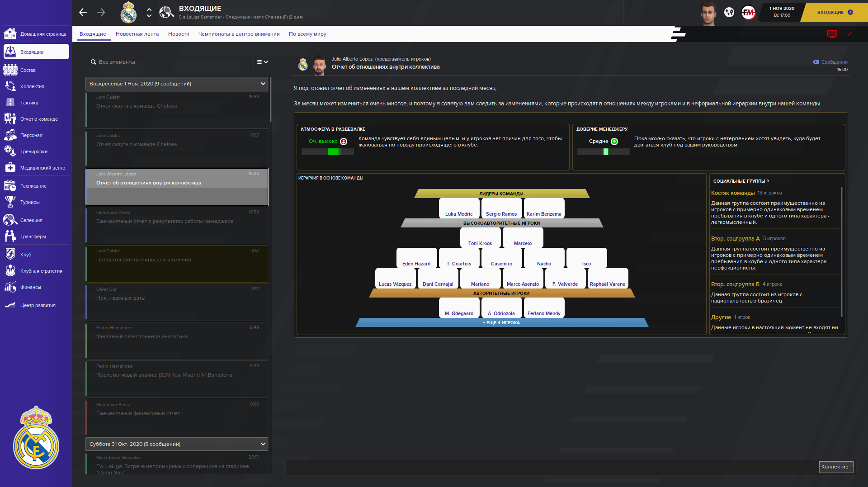This screenshot has height=487, width=868.
Task: Open Медицинский центр in the sidebar
Action: pyautogui.click(x=42, y=168)
